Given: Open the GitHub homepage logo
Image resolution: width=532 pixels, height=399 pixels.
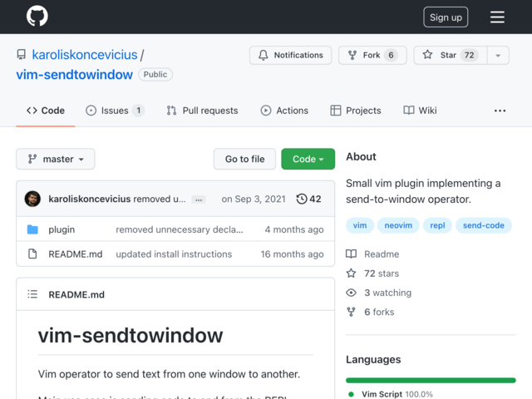Looking at the screenshot, I should point(37,16).
